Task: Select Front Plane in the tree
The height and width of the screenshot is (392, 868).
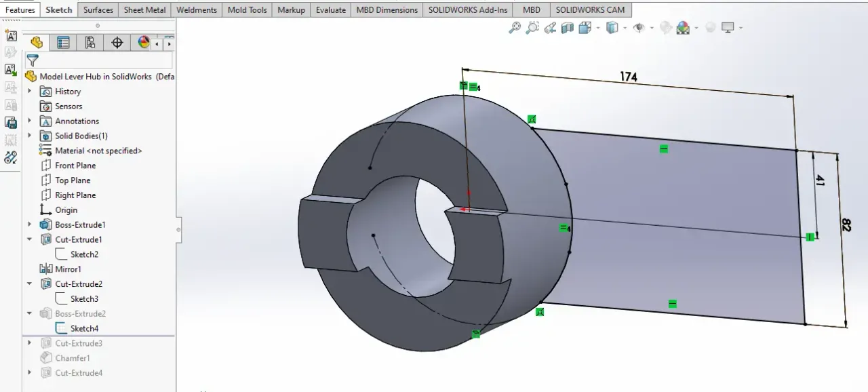Action: coord(75,165)
